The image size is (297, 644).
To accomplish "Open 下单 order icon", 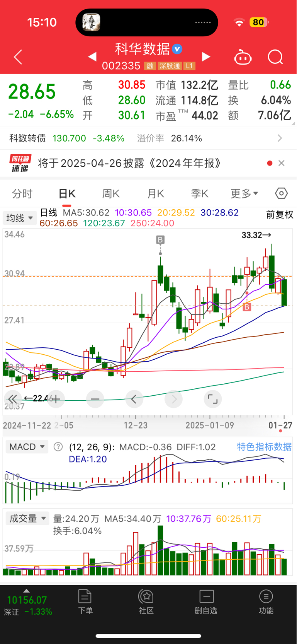I will (85, 601).
